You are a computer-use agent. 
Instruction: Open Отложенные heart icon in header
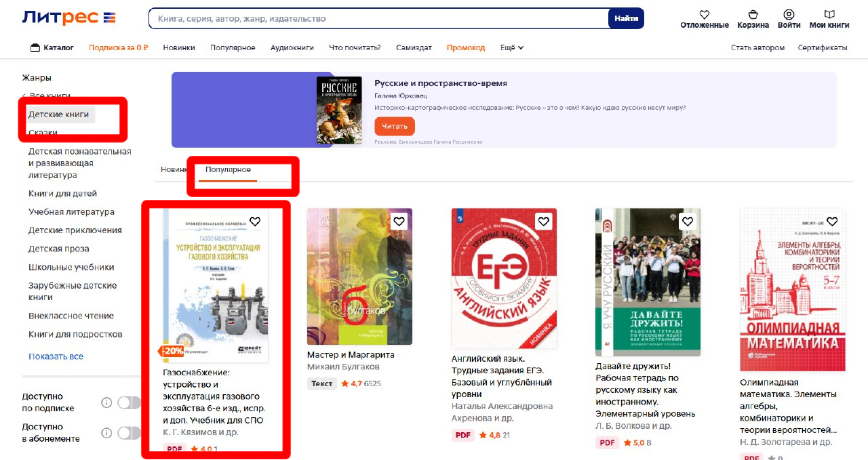(704, 14)
